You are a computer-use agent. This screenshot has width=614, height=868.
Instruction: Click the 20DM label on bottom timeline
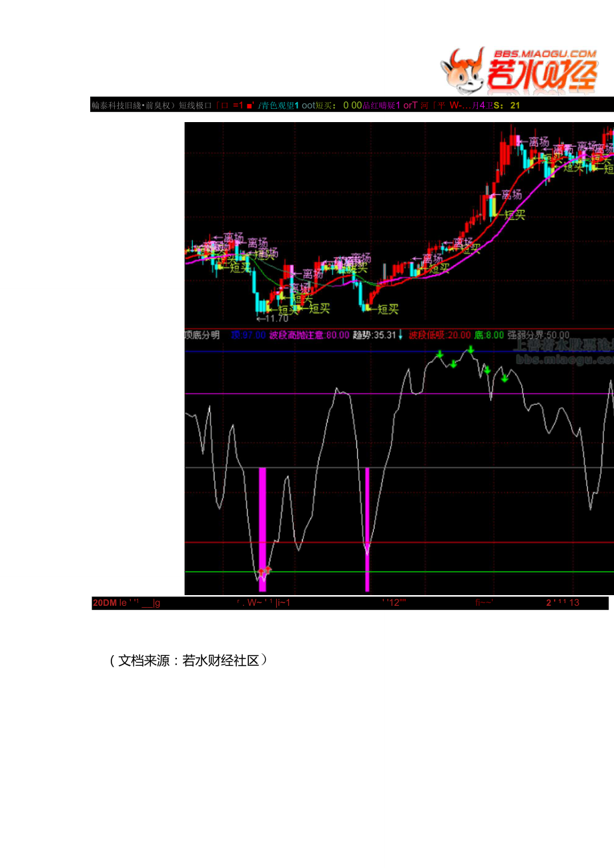[x=104, y=603]
